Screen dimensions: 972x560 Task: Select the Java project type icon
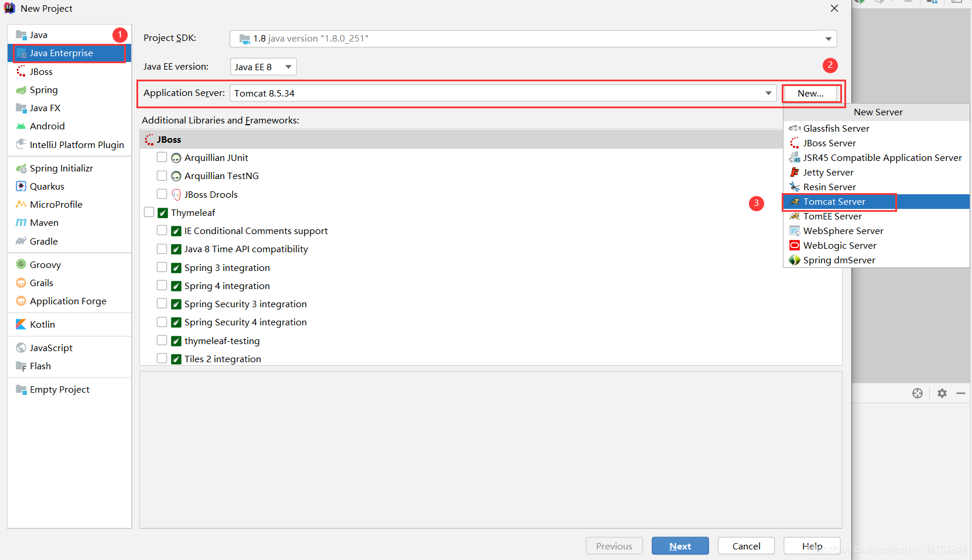click(x=21, y=35)
